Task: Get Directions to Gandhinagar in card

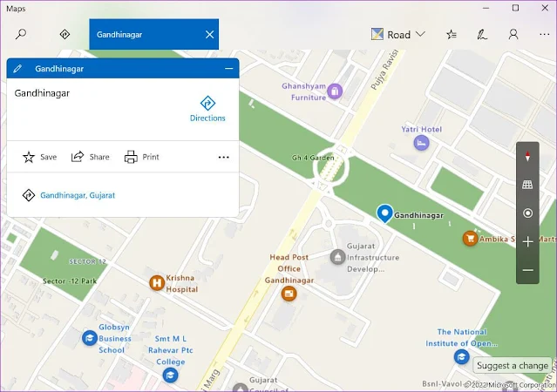Action: [207, 109]
